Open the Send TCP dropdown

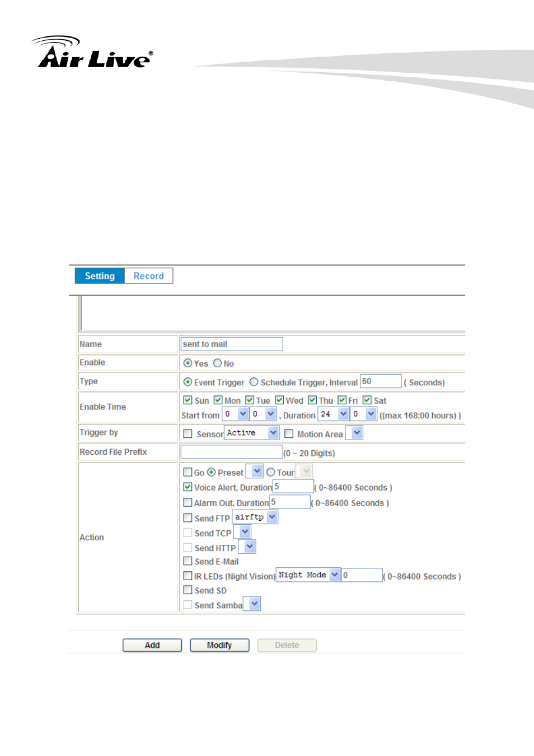(242, 532)
